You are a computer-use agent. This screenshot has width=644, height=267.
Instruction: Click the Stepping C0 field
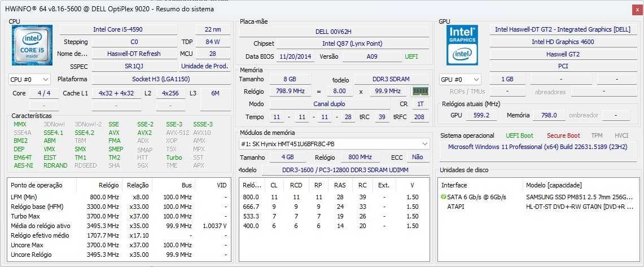(x=134, y=42)
